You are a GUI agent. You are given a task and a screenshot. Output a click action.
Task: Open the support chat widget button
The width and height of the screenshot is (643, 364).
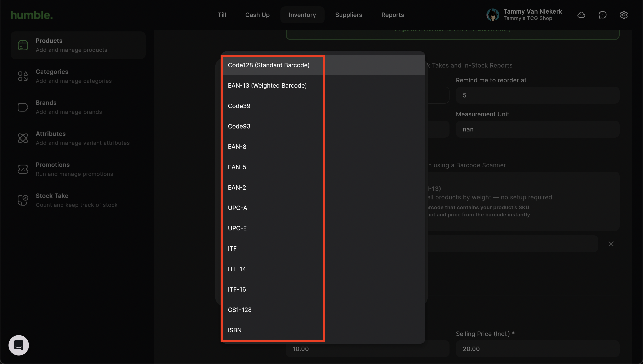[19, 345]
